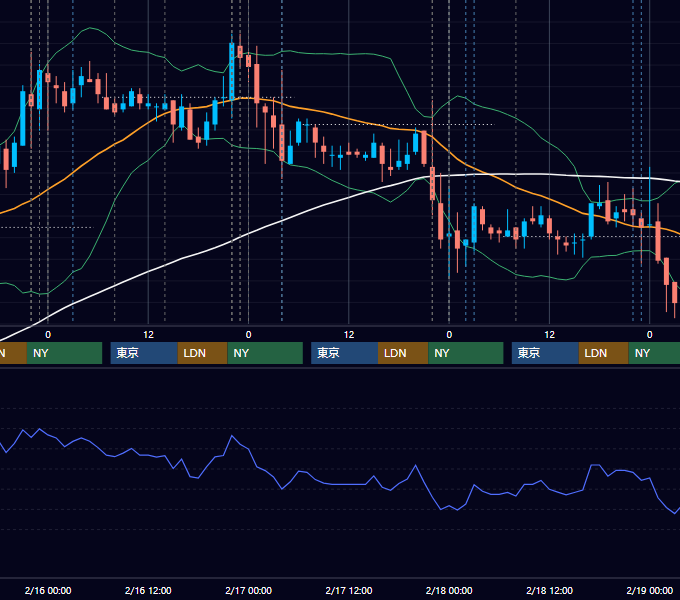Click the LDN session block on 2/18
Screen dimensions: 680x600
604,353
